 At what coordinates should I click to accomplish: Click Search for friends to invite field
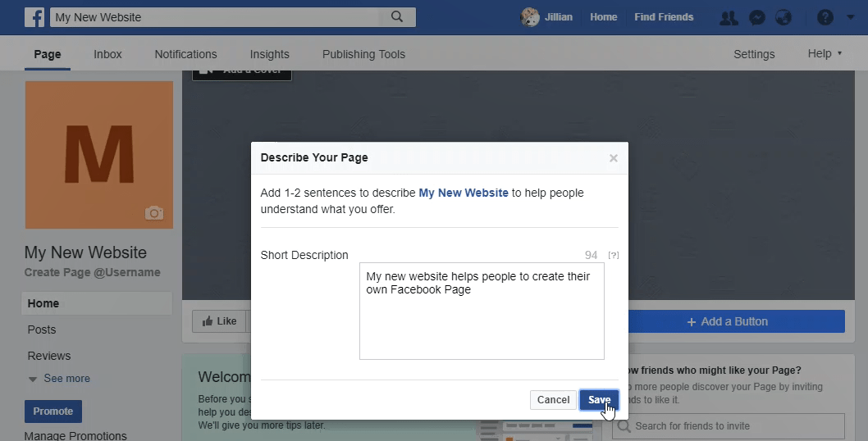pos(730,426)
